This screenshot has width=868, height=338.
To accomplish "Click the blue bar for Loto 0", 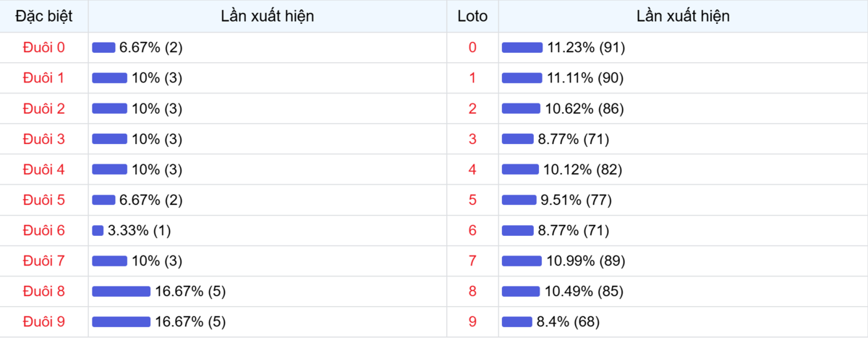I will click(522, 47).
